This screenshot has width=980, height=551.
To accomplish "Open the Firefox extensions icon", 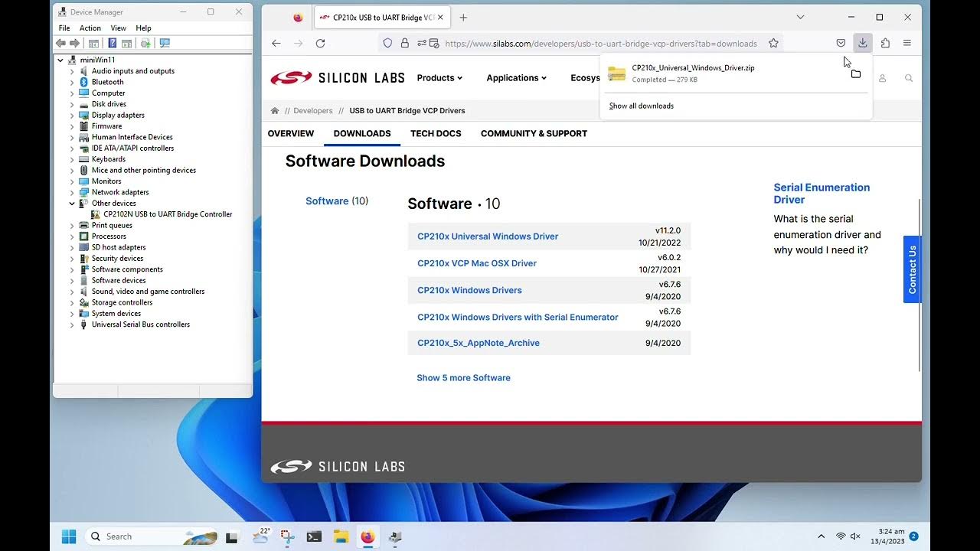I will pos(885,44).
